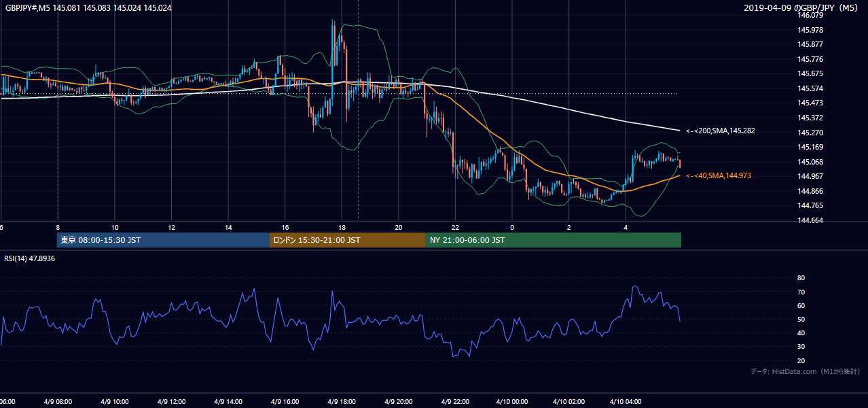Click the RSI 80 level label
The image size is (868, 408).
click(x=801, y=278)
